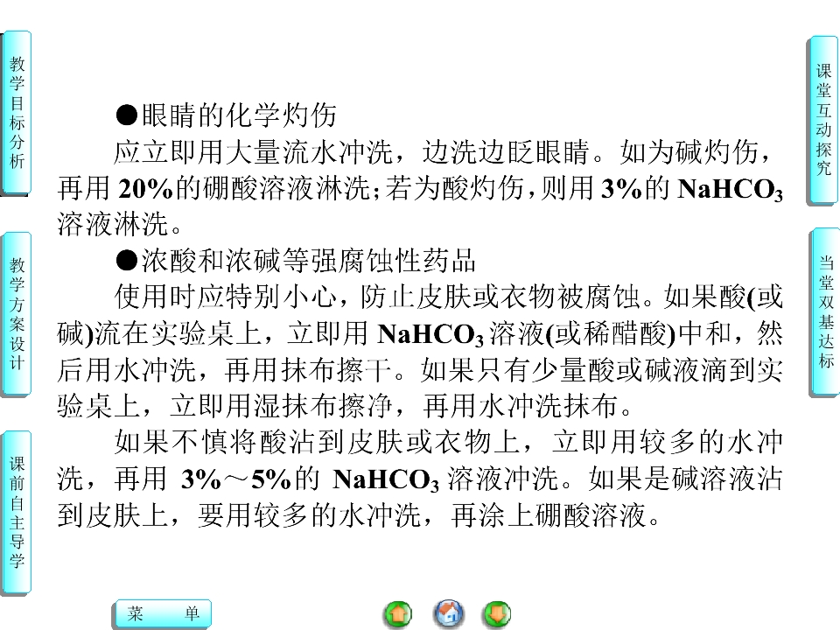The width and height of the screenshot is (840, 630).
Task: Open the 菜单 menu button
Action: pos(163,613)
